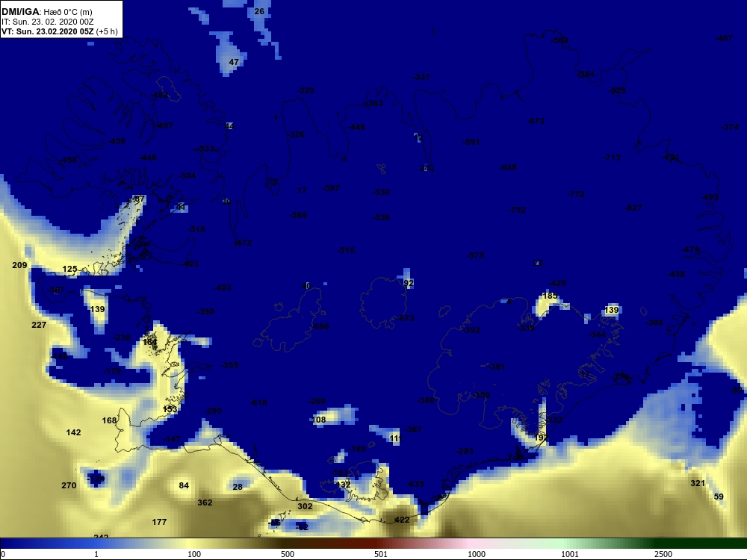Click the map value 302

coord(305,506)
